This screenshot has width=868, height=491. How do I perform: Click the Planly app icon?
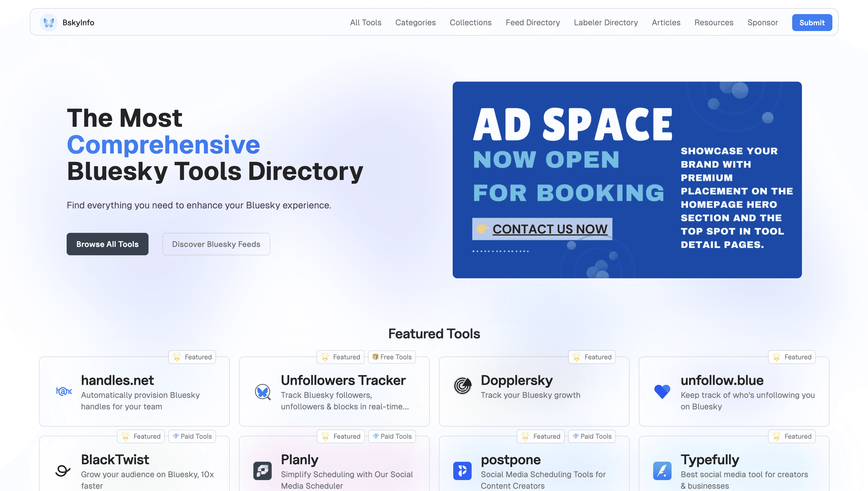pyautogui.click(x=263, y=471)
